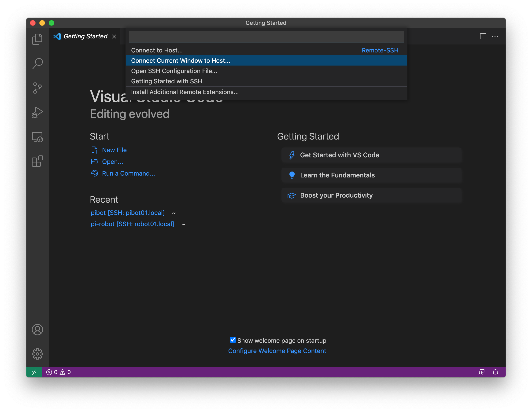This screenshot has height=412, width=532.
Task: Click the Accounts icon at bottom
Action: [x=37, y=329]
